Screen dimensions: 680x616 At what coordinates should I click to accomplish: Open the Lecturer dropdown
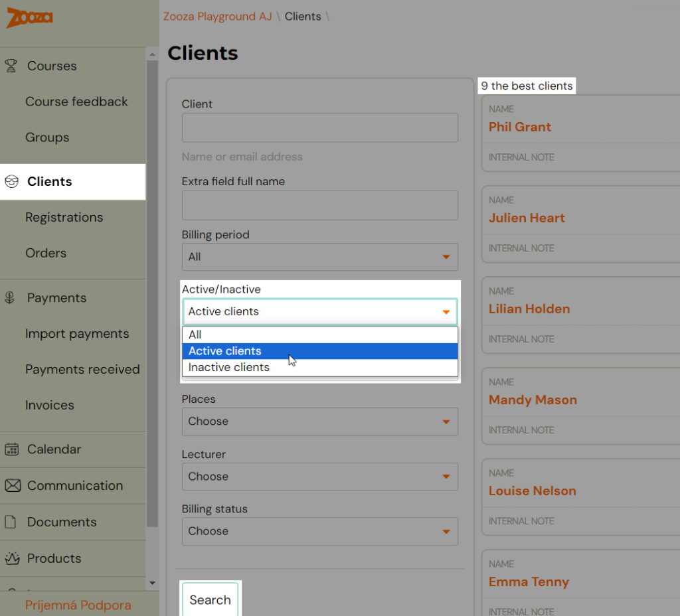[x=319, y=477]
